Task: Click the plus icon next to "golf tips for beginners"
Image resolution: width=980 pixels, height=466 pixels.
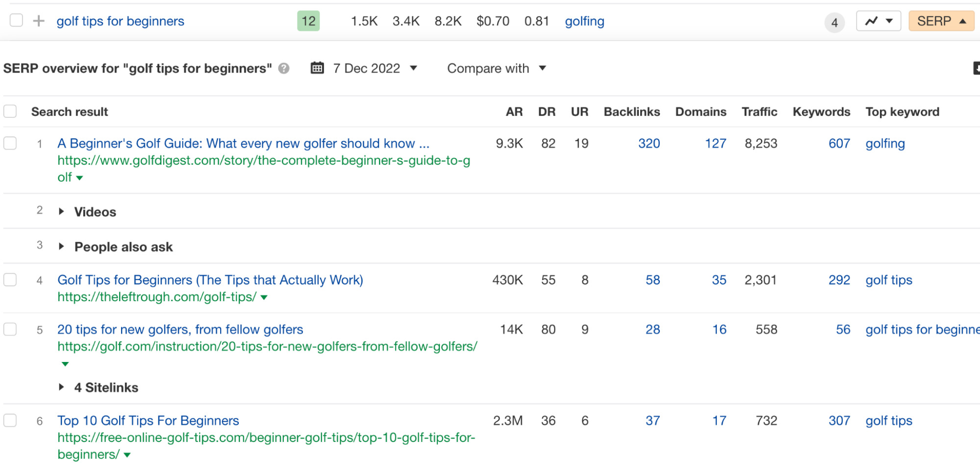Action: coord(37,21)
